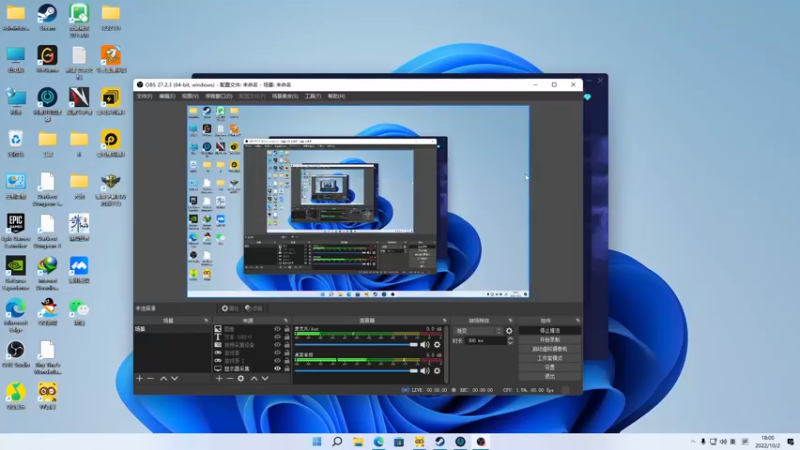This screenshot has width=800, height=450.
Task: Click the Start Recording (开始录制) button
Action: (549, 340)
